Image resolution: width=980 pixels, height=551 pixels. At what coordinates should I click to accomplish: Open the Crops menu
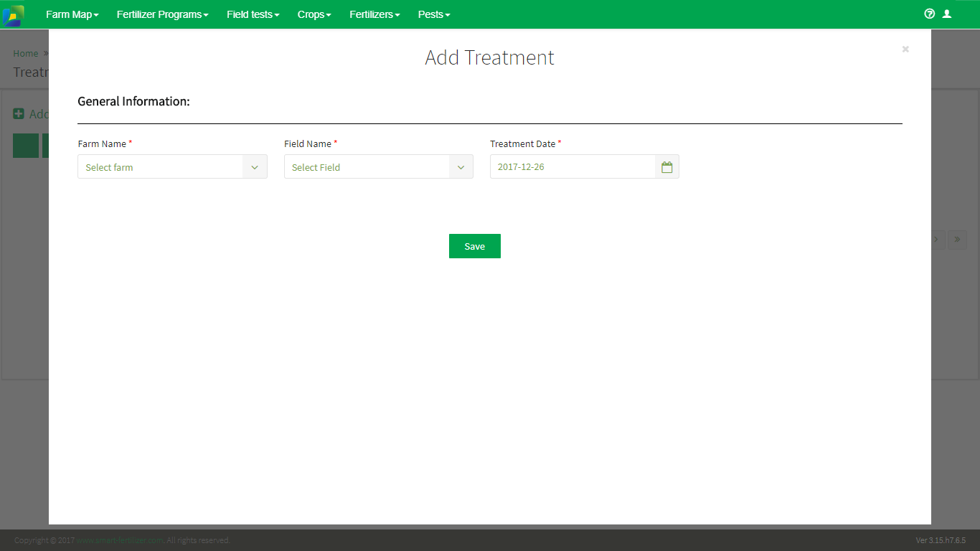(x=314, y=14)
